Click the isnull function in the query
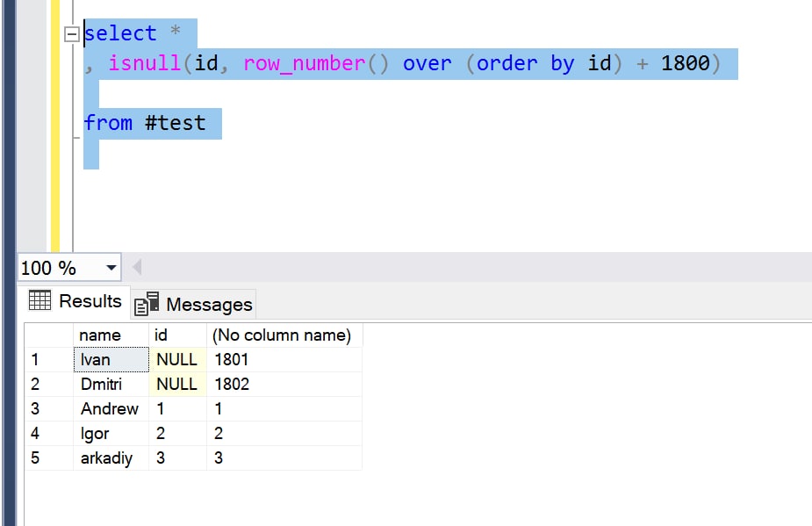812x526 pixels. 145,64
